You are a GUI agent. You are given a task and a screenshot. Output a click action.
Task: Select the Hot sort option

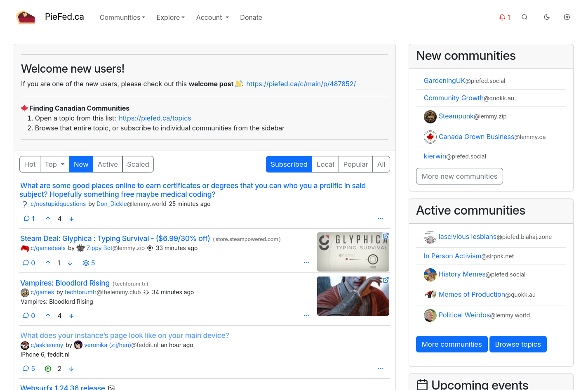30,164
